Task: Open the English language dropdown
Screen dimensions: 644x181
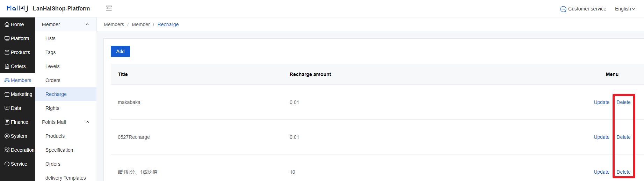Action: 625,9
